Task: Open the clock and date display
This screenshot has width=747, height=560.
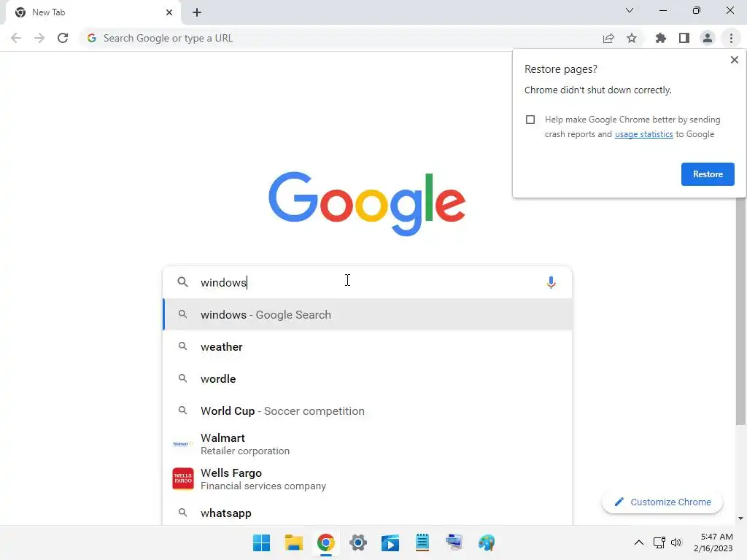Action: [x=713, y=542]
